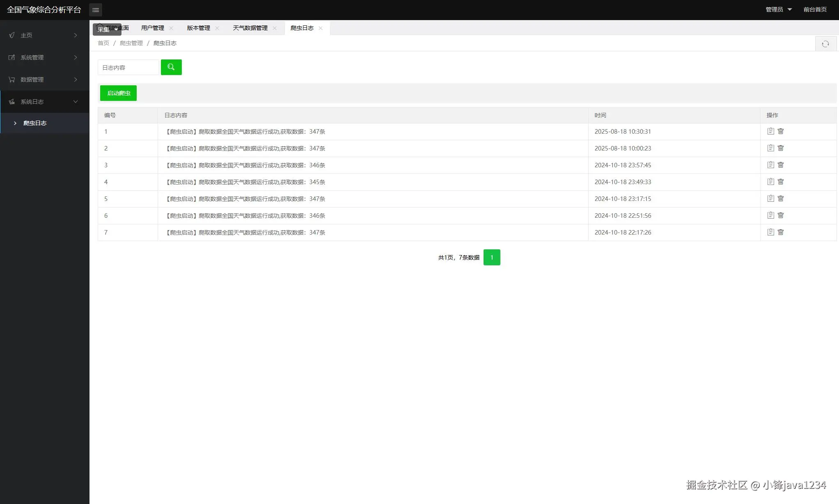
Task: Toggle sidebar with the hamburger menu icon
Action: [x=96, y=10]
